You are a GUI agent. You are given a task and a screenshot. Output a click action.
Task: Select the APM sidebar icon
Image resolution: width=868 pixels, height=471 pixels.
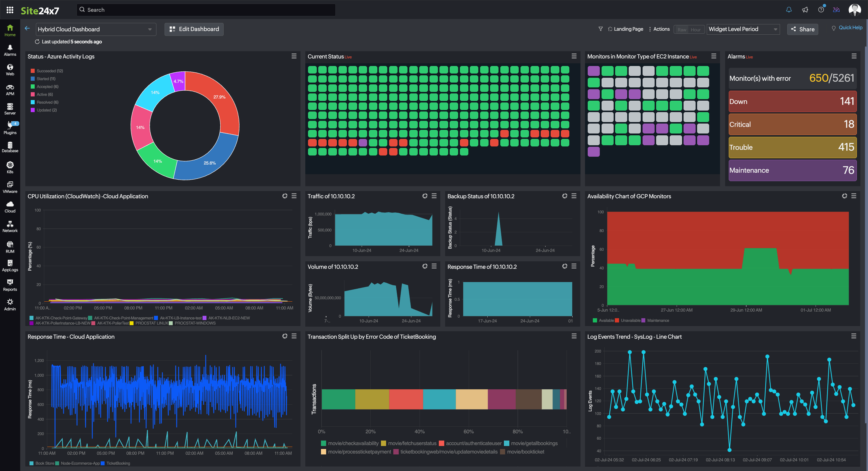point(10,89)
